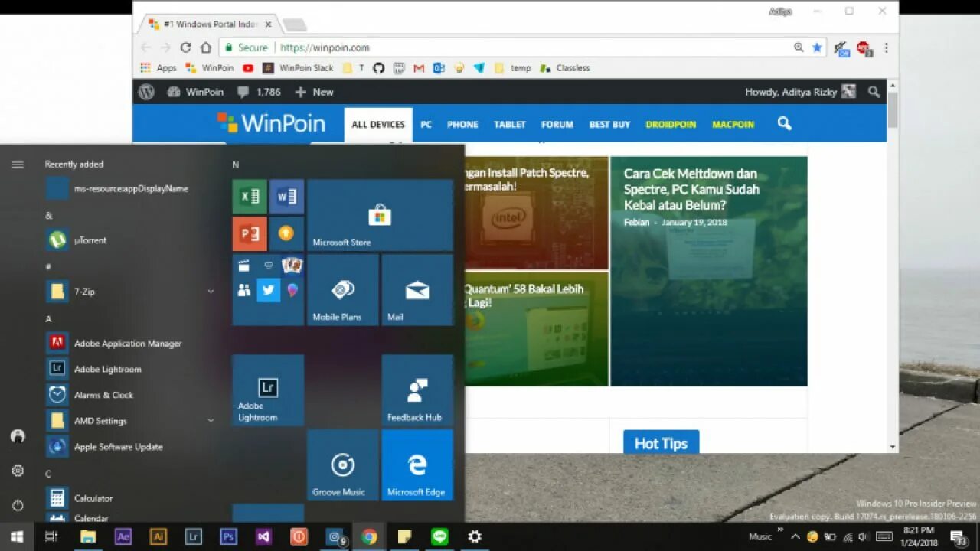Expand the Music toolbar chevron on taskbar
Screen dimensions: 980x551
pyautogui.click(x=781, y=530)
